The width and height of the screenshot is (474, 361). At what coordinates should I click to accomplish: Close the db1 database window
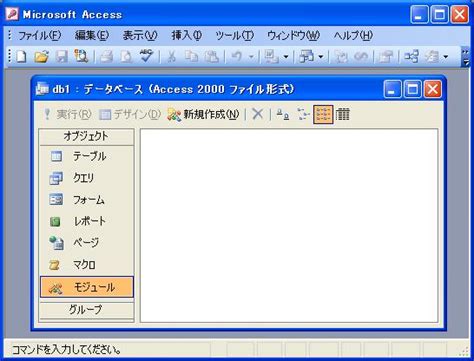click(433, 89)
